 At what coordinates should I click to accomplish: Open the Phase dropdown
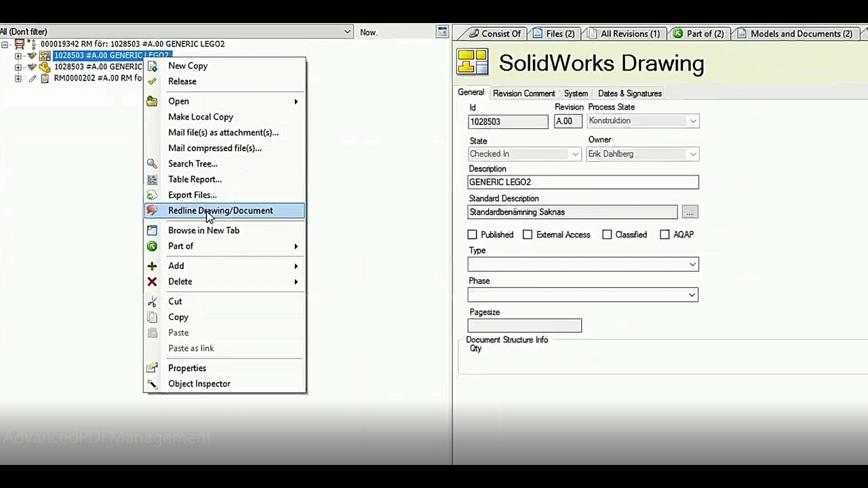coord(692,295)
